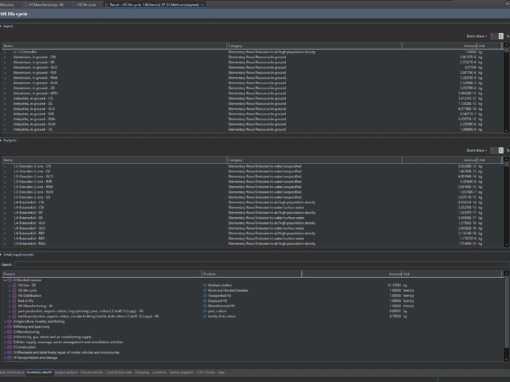The height and width of the screenshot is (382, 510).
Task: Click the flow icon beside Washed clothes
Action: [x=205, y=285]
